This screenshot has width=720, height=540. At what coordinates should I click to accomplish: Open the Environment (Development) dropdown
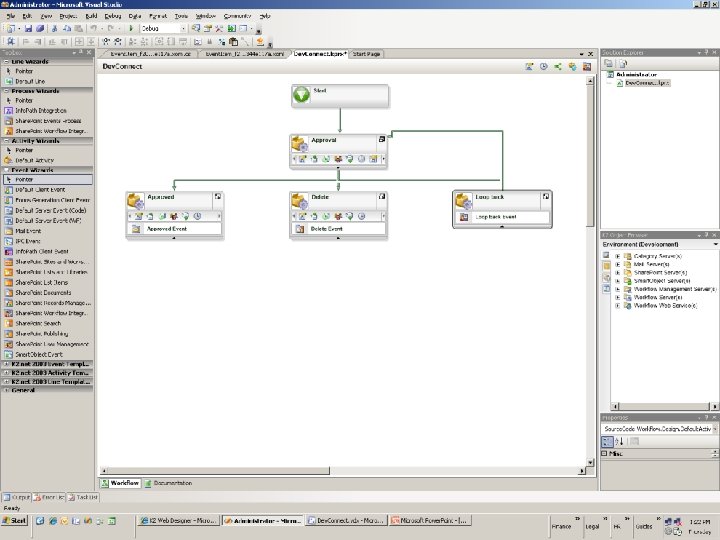tap(715, 245)
